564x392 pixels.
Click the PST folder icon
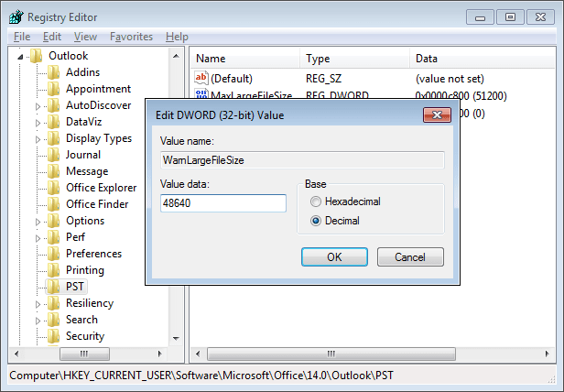[x=54, y=287]
